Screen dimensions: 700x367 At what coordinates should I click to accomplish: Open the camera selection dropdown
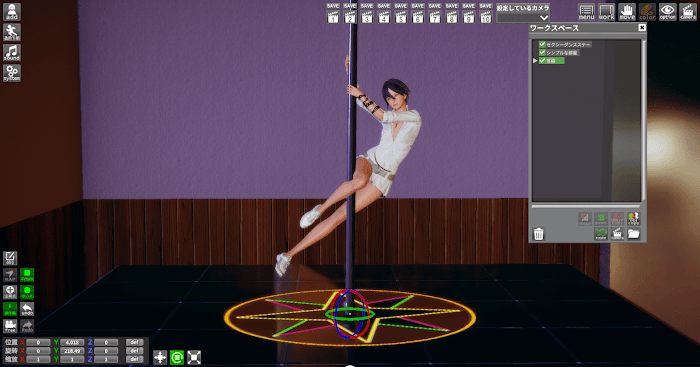523,18
